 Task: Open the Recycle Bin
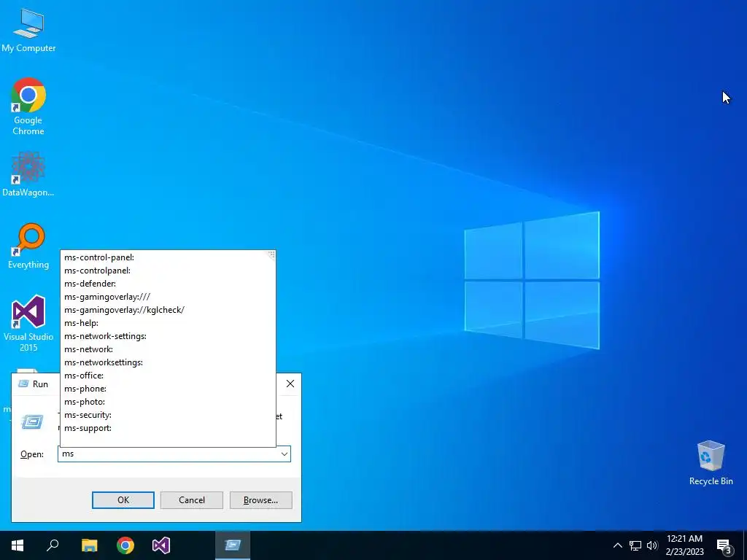(711, 463)
